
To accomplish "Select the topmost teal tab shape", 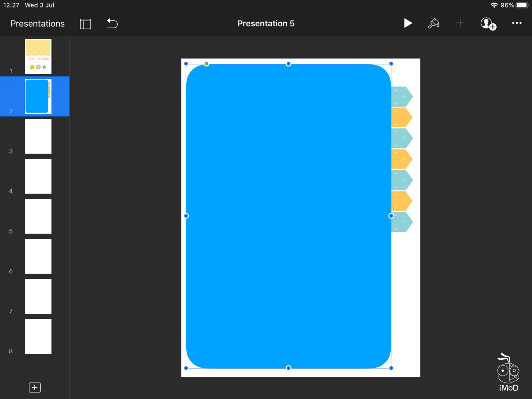I will (x=401, y=96).
